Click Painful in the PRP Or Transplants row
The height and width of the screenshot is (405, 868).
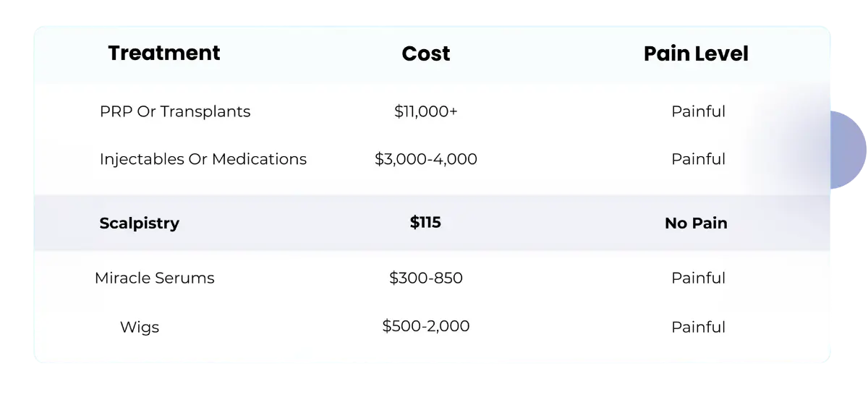698,111
